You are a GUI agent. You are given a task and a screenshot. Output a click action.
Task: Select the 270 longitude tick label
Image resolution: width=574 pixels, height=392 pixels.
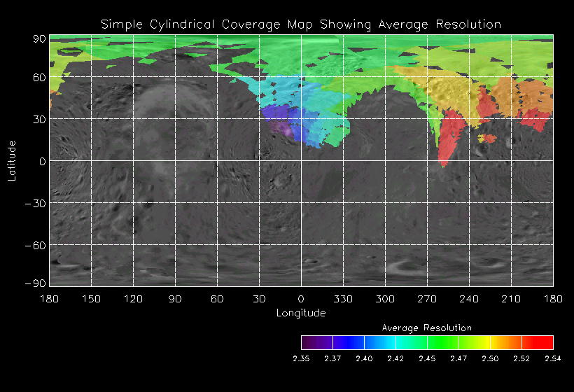[427, 299]
